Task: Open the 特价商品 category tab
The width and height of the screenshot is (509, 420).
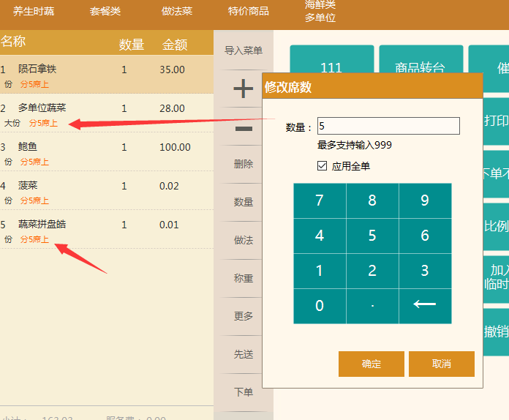Action: pyautogui.click(x=248, y=11)
